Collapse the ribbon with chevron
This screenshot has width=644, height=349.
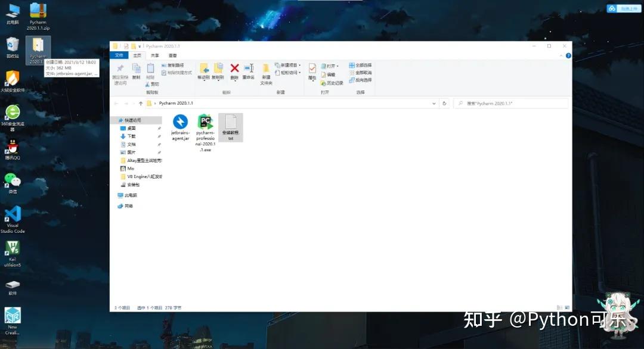tap(561, 56)
